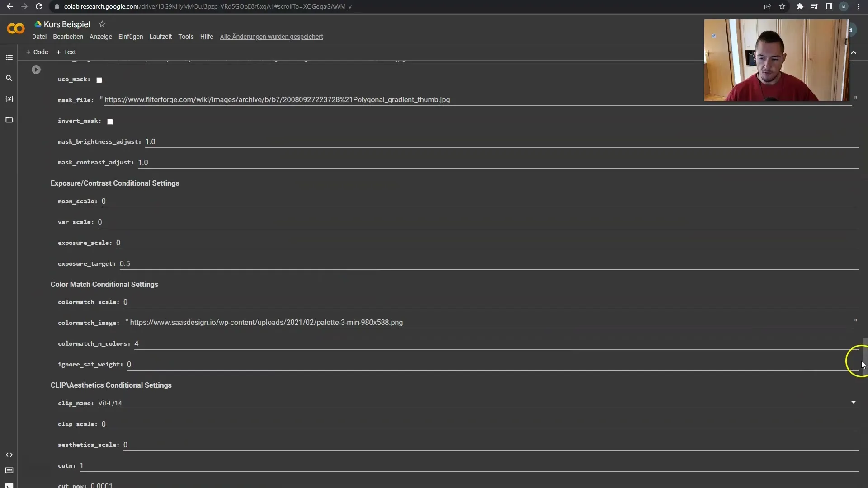This screenshot has width=868, height=488.
Task: Add a new Code cell
Action: [x=37, y=52]
